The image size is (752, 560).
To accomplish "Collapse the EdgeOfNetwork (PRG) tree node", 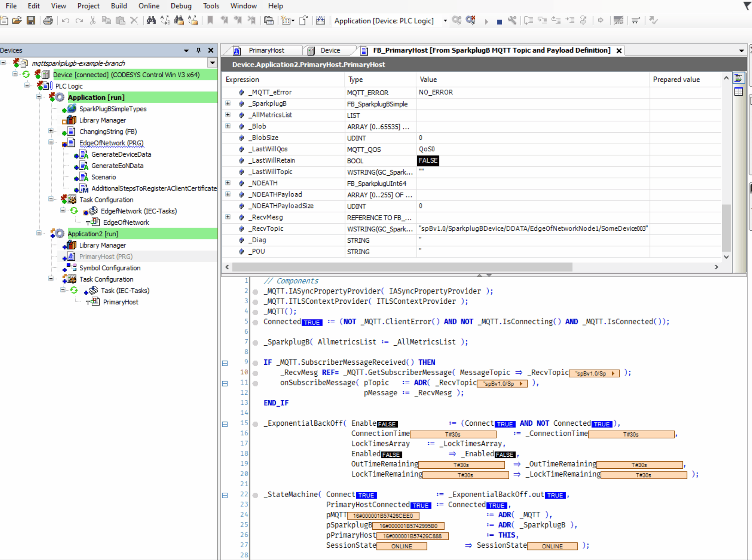I will (x=51, y=142).
